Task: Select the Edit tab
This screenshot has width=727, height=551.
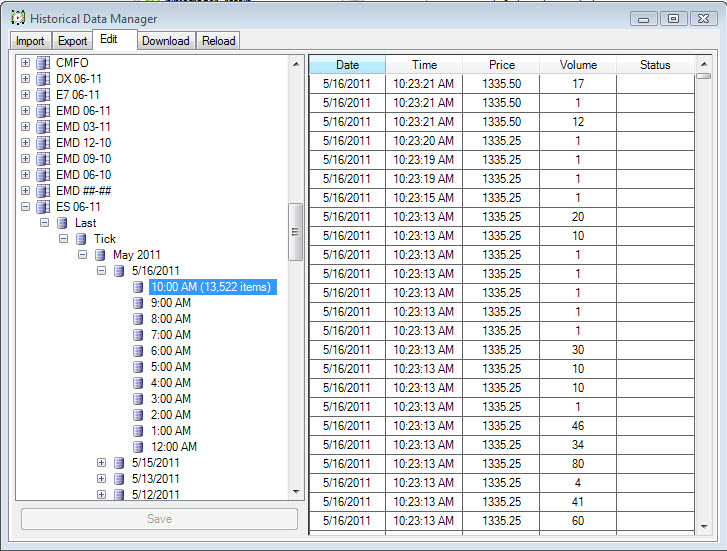Action: tap(115, 39)
